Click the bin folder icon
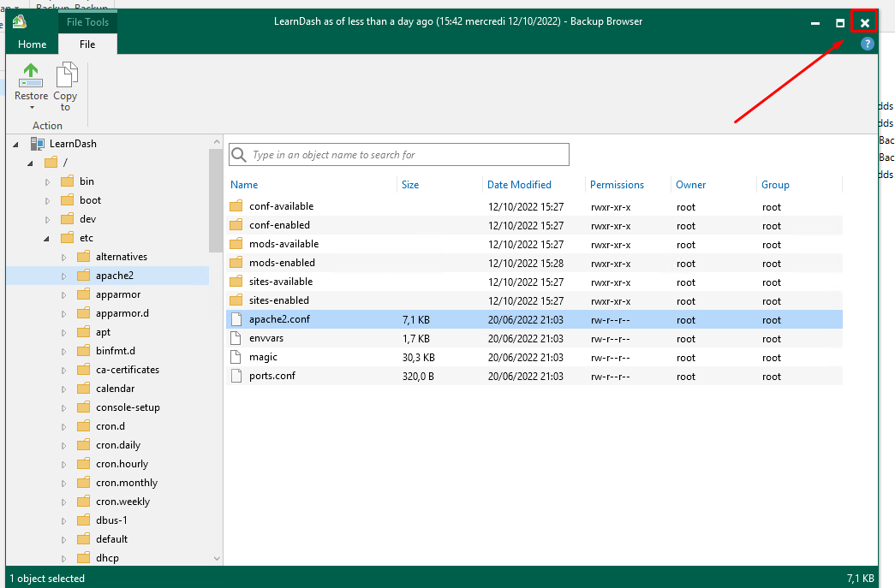The height and width of the screenshot is (588, 895). click(x=68, y=181)
